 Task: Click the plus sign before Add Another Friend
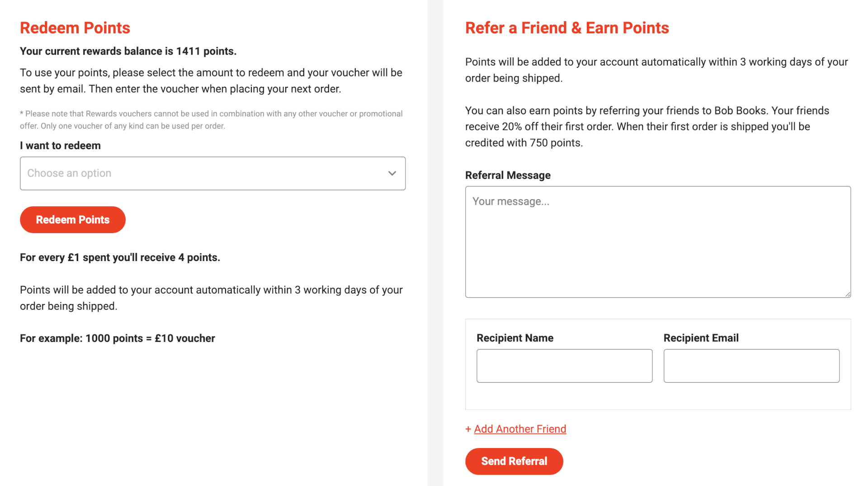[x=468, y=429]
